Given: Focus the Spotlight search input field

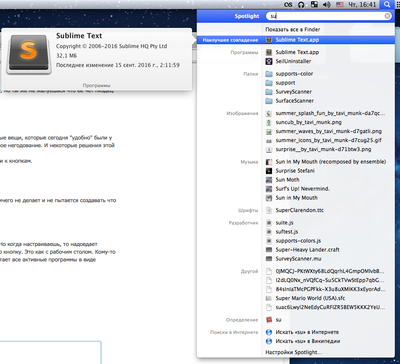Looking at the screenshot, I should tap(329, 16).
